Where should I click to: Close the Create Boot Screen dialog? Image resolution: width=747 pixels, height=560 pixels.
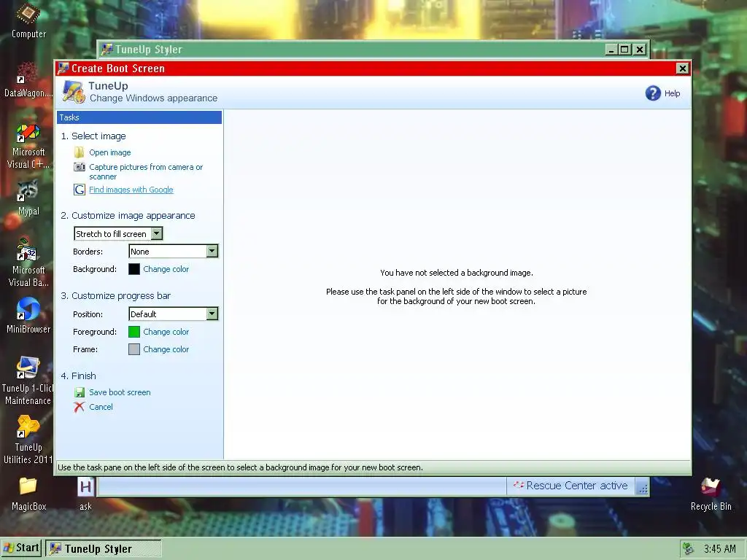pyautogui.click(x=682, y=69)
